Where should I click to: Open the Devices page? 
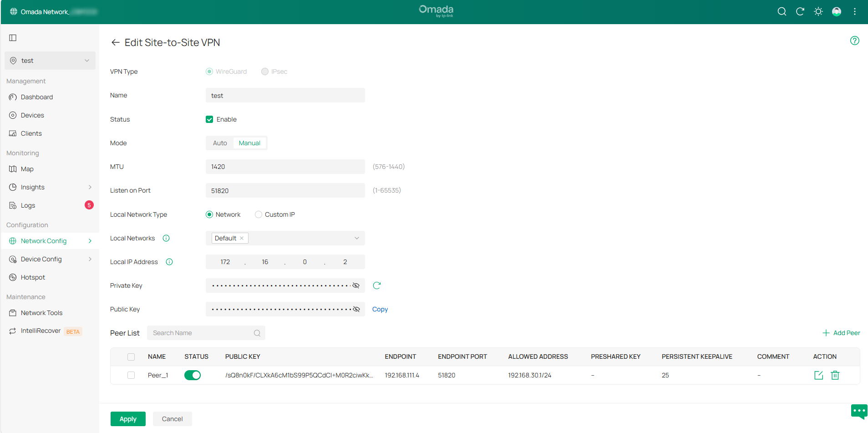[32, 115]
